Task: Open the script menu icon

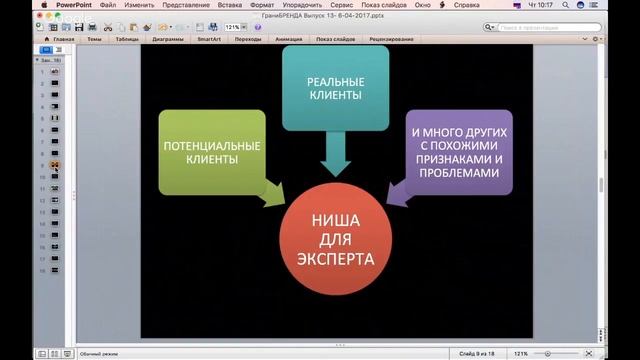Action: 442,5
